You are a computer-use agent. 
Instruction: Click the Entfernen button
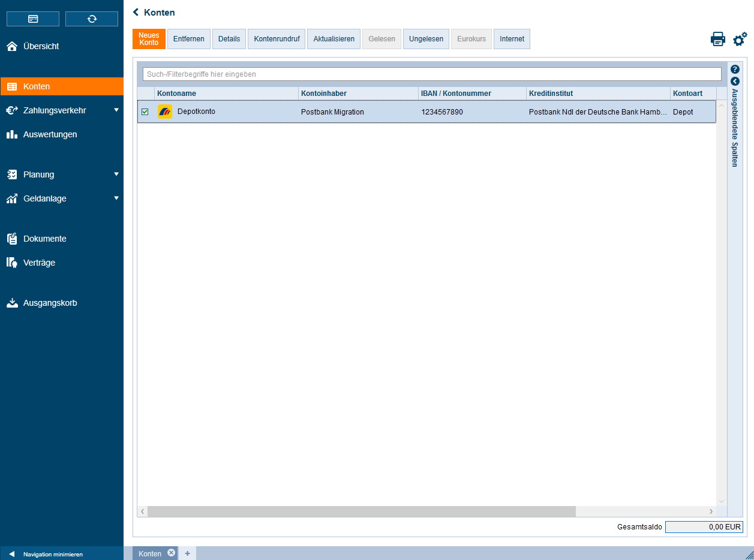pos(188,39)
